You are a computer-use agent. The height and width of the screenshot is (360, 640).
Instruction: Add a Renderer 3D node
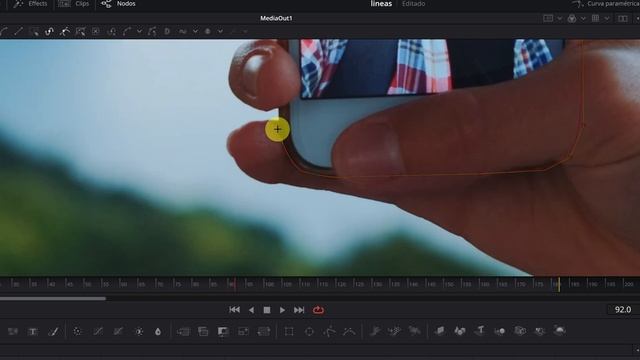(x=560, y=331)
